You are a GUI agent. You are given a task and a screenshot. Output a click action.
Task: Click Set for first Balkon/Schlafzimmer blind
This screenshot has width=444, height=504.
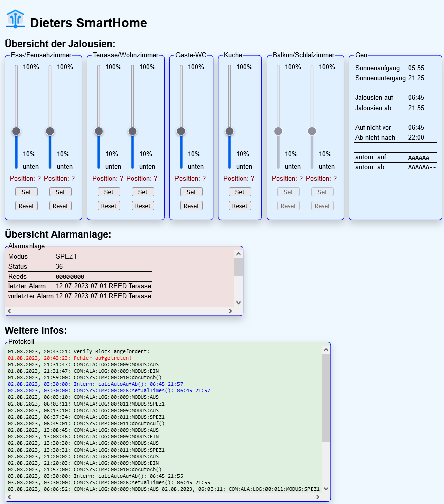click(x=288, y=192)
